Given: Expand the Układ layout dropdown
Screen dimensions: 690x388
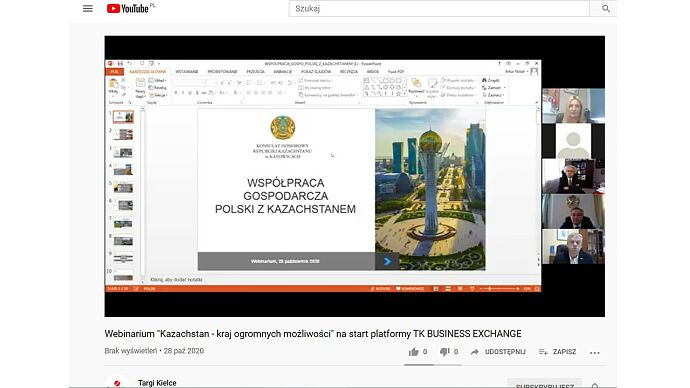Looking at the screenshot, I should pos(158,81).
